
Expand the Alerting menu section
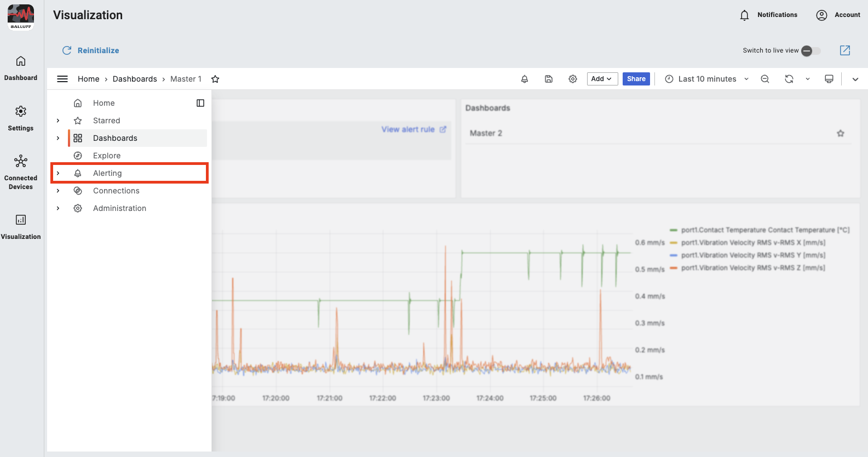[58, 173]
